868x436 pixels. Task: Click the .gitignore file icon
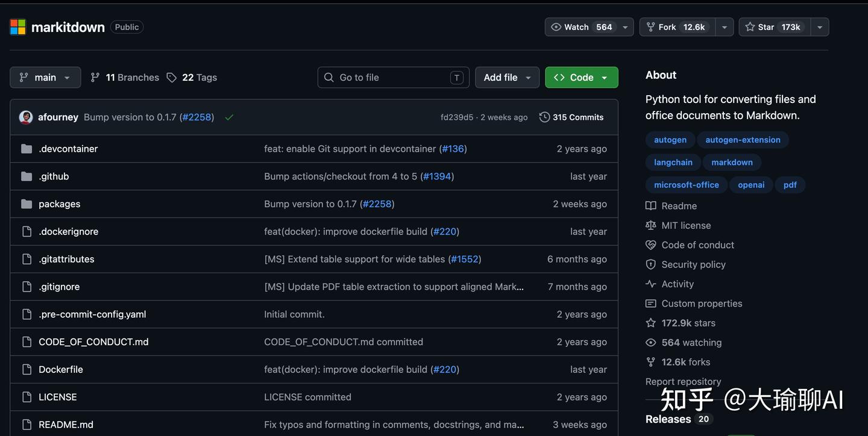[x=27, y=287]
